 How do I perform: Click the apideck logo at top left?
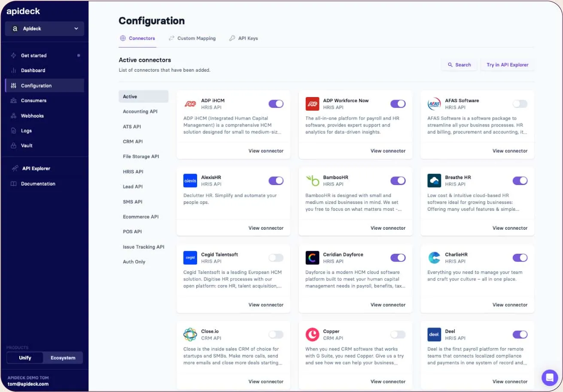click(23, 12)
